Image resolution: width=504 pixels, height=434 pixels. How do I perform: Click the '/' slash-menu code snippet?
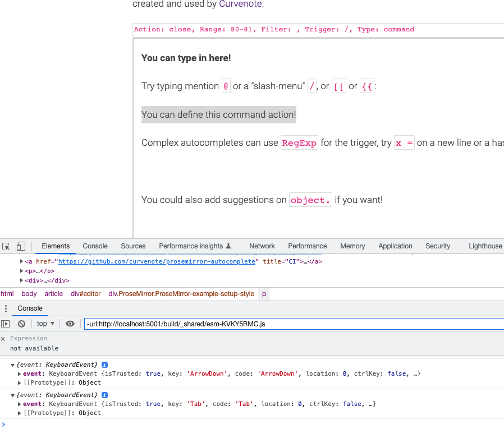pos(312,86)
